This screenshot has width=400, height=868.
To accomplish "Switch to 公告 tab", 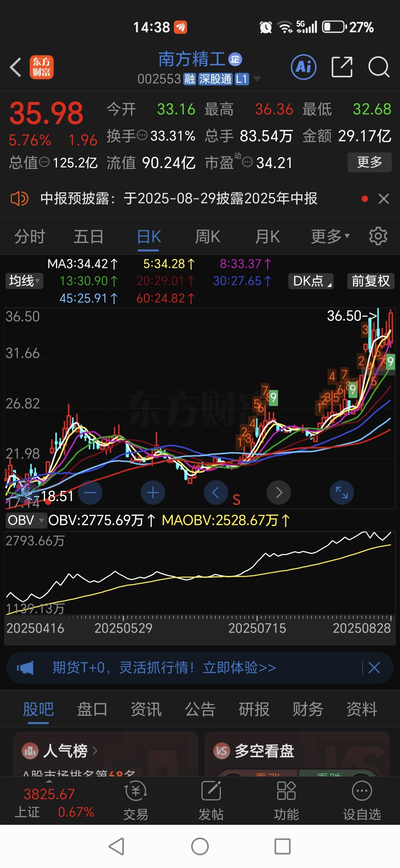I will pos(200,709).
